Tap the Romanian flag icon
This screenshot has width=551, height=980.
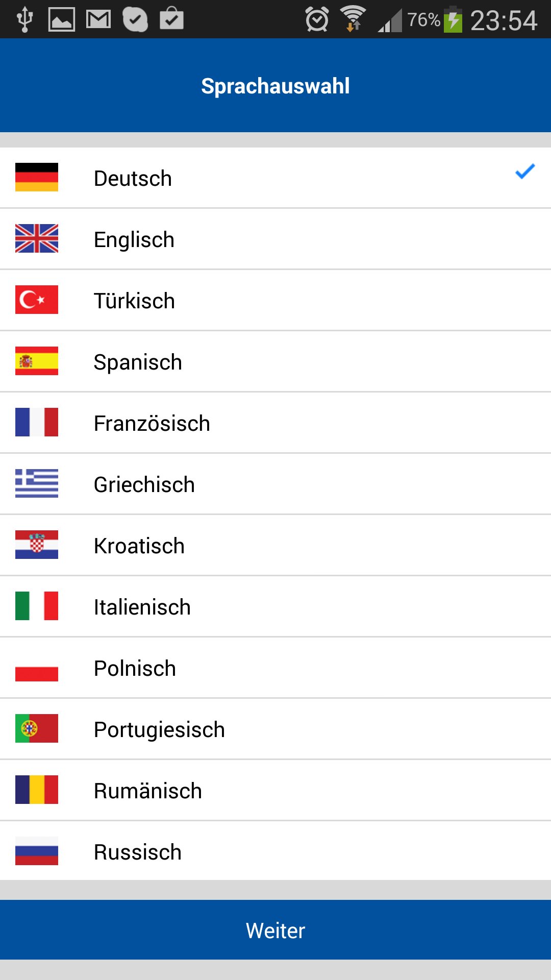[x=37, y=790]
